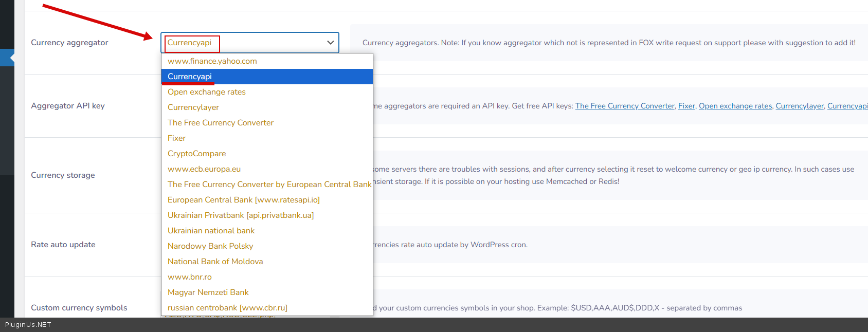The height and width of the screenshot is (332, 868).
Task: Pick CryptoCompare as the aggregator
Action: tap(197, 154)
